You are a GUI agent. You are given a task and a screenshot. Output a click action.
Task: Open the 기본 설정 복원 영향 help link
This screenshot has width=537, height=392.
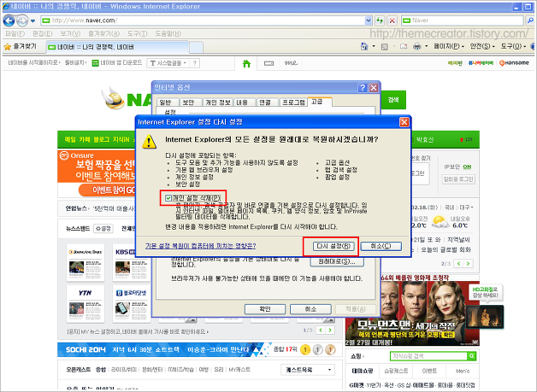[200, 246]
